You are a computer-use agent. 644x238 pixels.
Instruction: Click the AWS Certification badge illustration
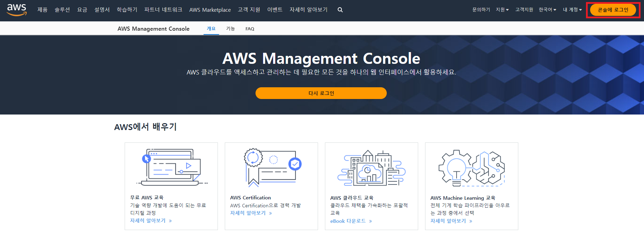coord(272,167)
